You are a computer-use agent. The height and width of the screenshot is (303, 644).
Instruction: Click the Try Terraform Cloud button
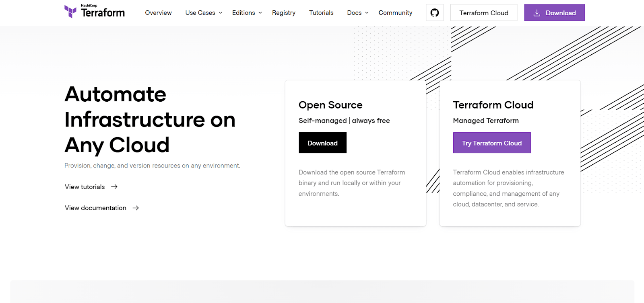click(491, 143)
